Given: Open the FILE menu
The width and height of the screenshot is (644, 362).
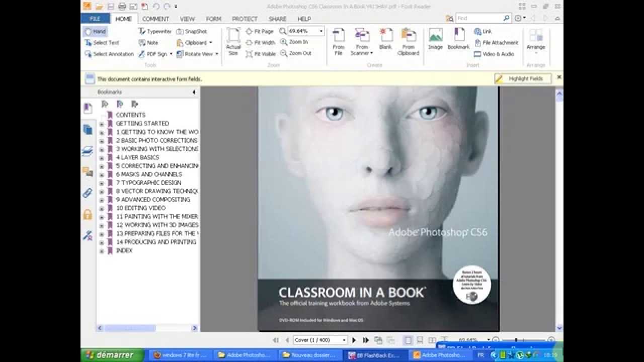Looking at the screenshot, I should tap(95, 19).
